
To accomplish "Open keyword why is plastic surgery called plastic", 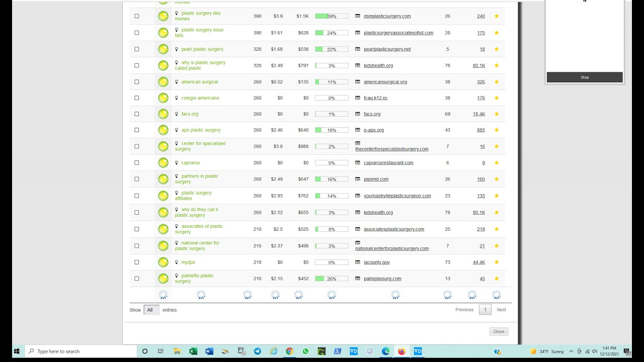I will 200,65.
